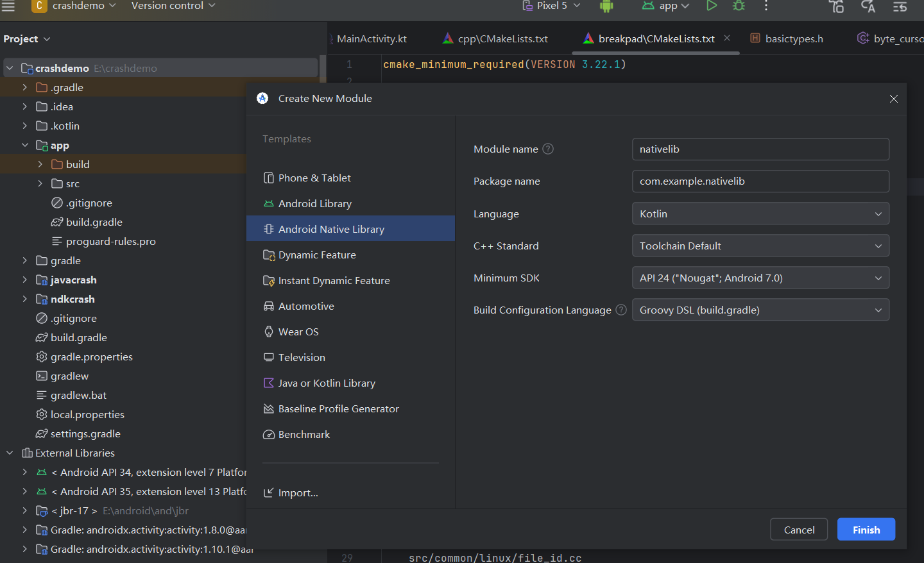Click the Finish button
Viewport: 924px width, 563px height.
pos(866,530)
